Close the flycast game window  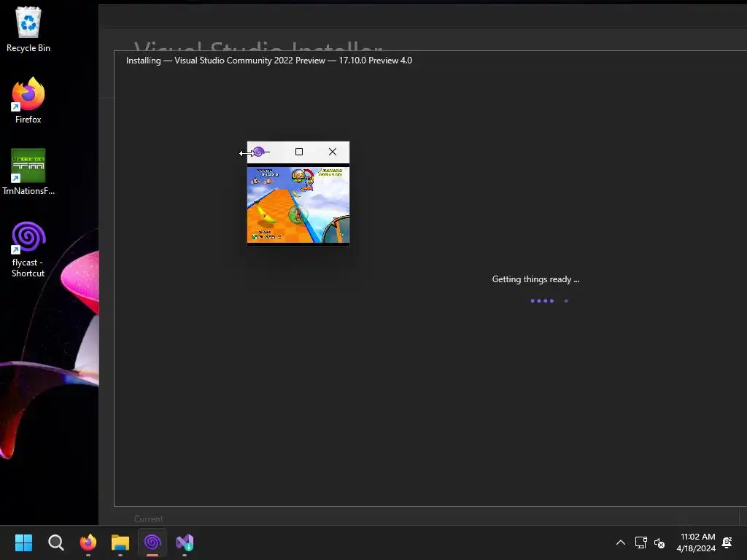pos(333,152)
